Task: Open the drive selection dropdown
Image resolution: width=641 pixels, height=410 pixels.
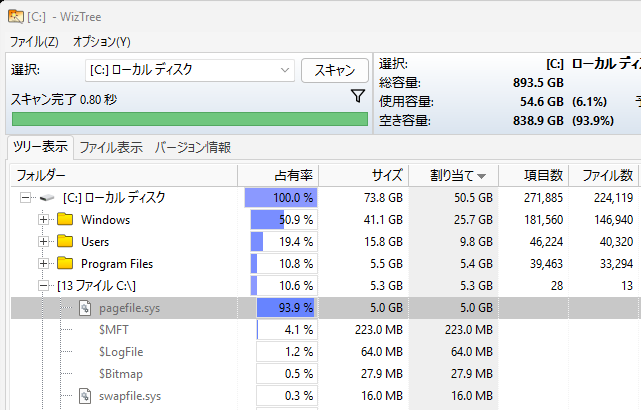Action: point(284,70)
